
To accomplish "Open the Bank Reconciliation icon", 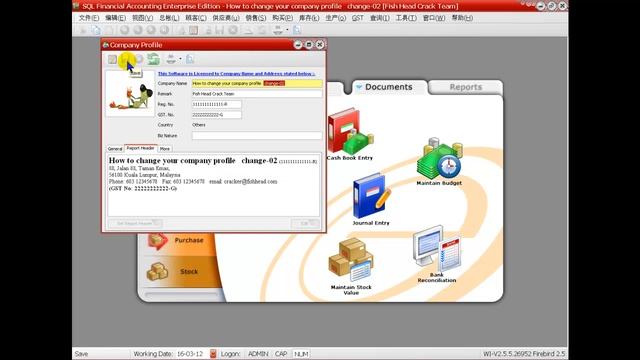I will [x=437, y=254].
